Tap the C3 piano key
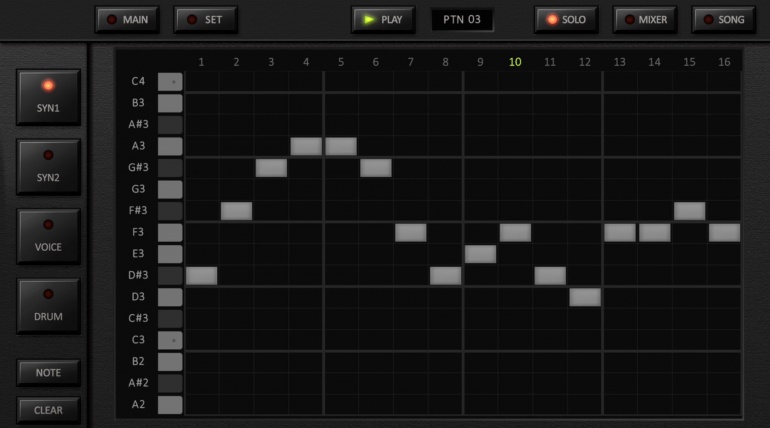 click(170, 340)
